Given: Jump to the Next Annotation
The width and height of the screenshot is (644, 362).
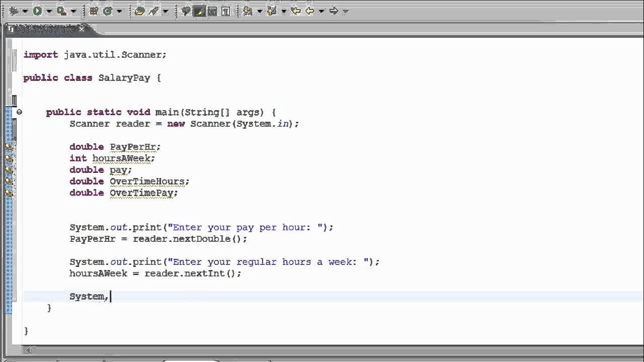Looking at the screenshot, I should [248, 11].
